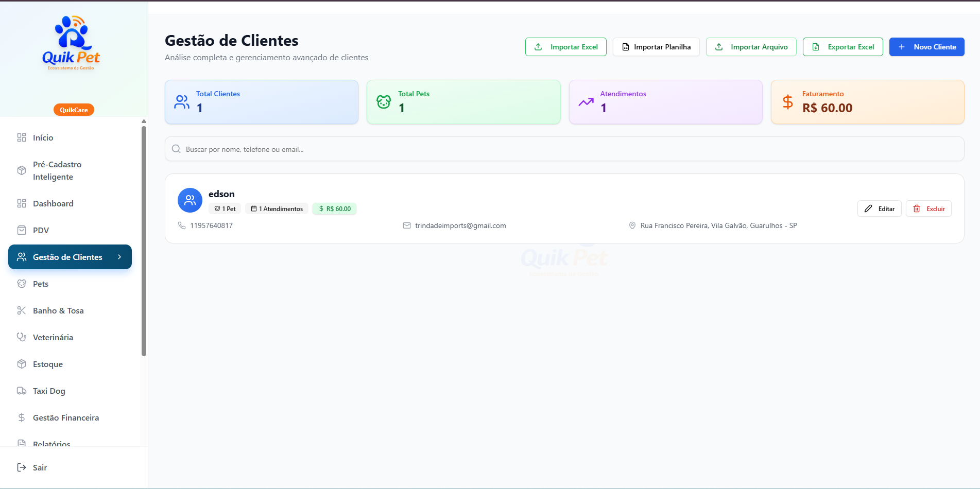Click the Início grid icon
Image resolution: width=980 pixels, height=489 pixels.
[x=22, y=137]
